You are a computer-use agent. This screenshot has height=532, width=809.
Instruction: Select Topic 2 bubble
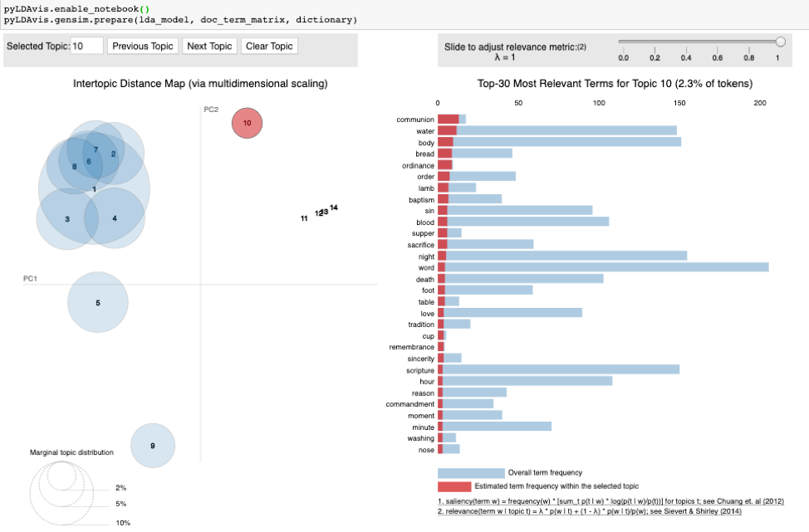(x=113, y=155)
